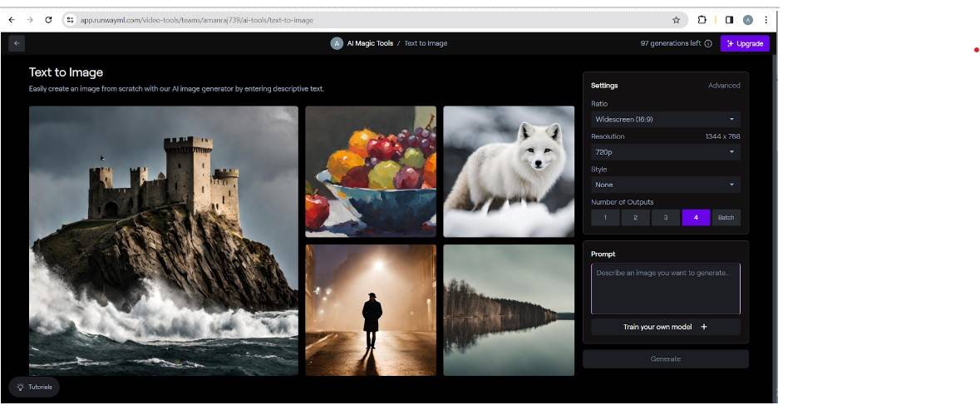This screenshot has width=980, height=405.
Task: Set number of outputs to 2
Action: click(x=635, y=218)
